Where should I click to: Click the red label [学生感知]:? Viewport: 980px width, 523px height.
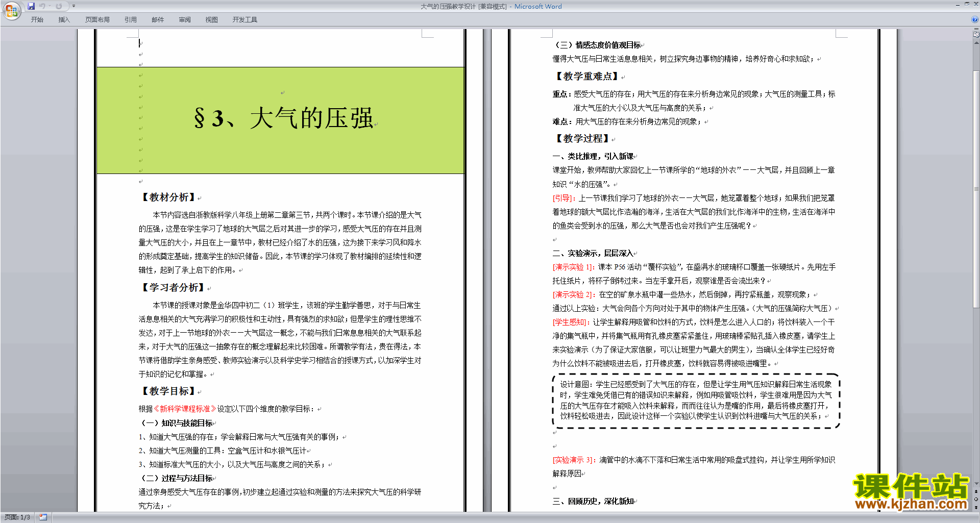pos(572,322)
